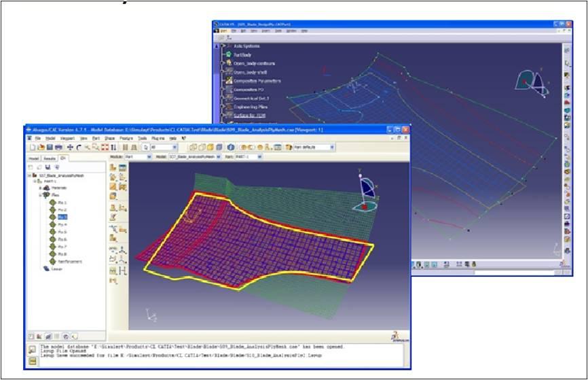This screenshot has height=380, width=588.
Task: Click Save icon in Abaqus toolbar
Action: pos(50,148)
